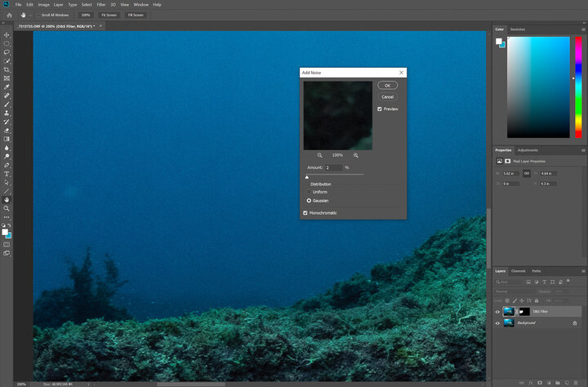Select the Horizontal Type tool
The width and height of the screenshot is (588, 387).
7,173
